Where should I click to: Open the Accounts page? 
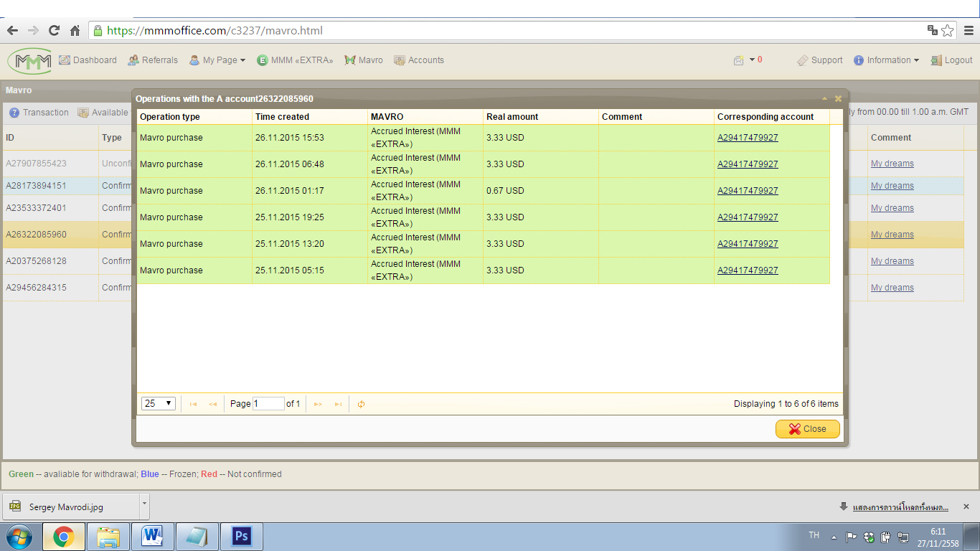(x=419, y=60)
